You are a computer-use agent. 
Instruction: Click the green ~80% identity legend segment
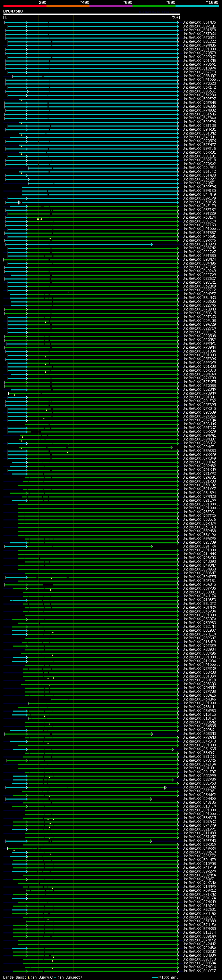click(x=154, y=6)
